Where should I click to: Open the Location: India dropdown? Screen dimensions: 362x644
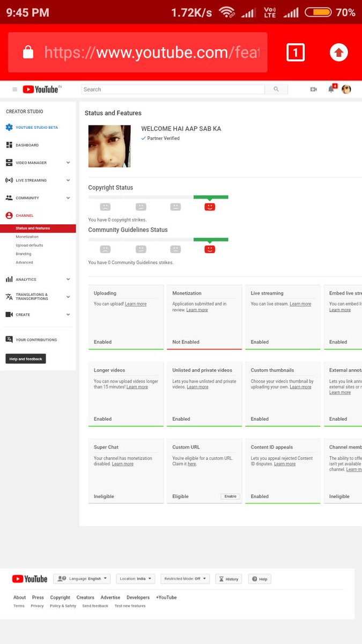coord(136,579)
